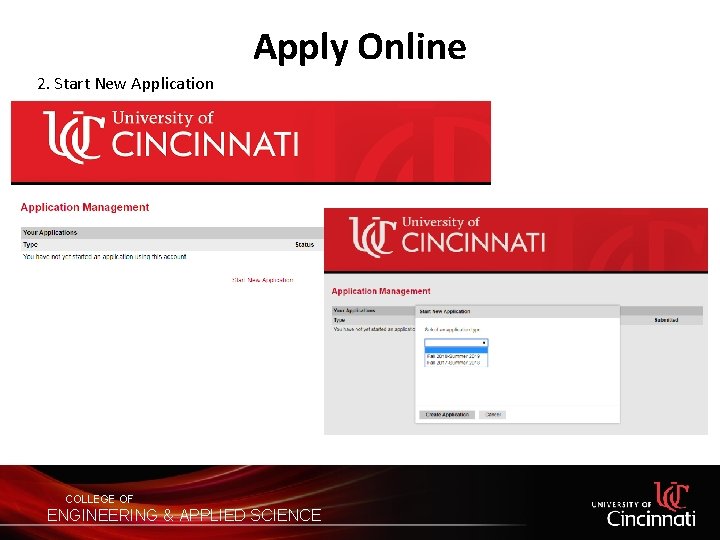Click 'Select an application type' label

pyautogui.click(x=452, y=330)
